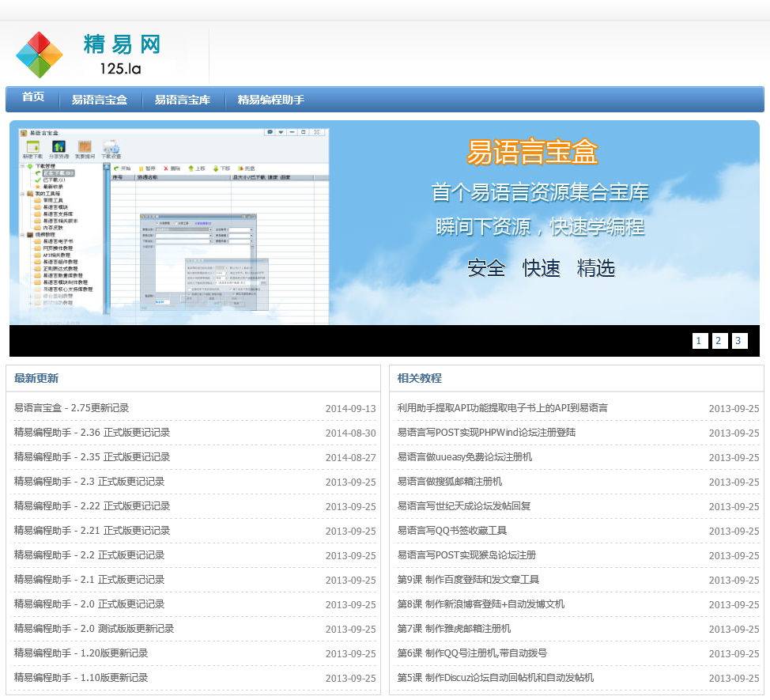The width and height of the screenshot is (770, 700).
Task: Open 精易编程助手 - 1.20版更新记录
Action: [81, 653]
